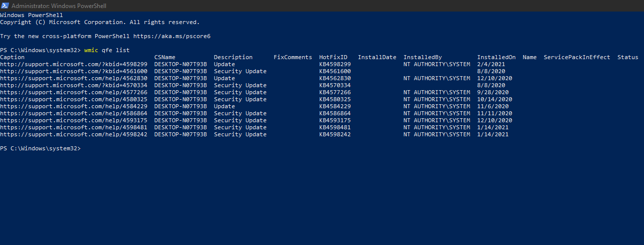Click the 'ServicePackInEffect' column header
The width and height of the screenshot is (644, 245).
577,57
